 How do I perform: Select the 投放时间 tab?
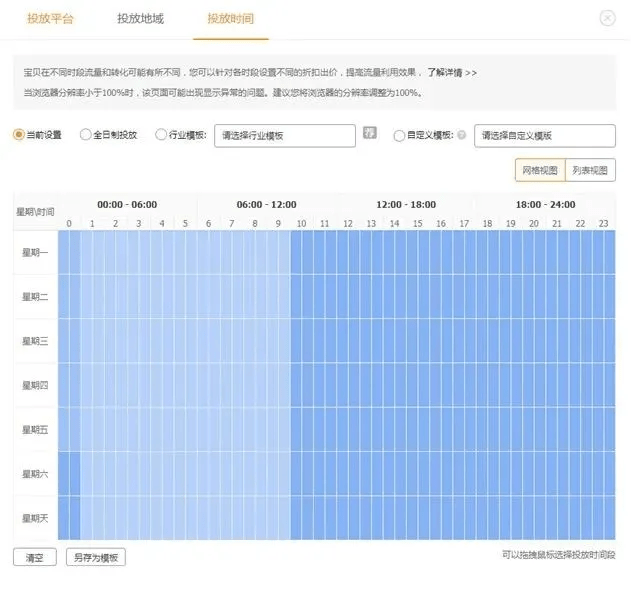[231, 19]
